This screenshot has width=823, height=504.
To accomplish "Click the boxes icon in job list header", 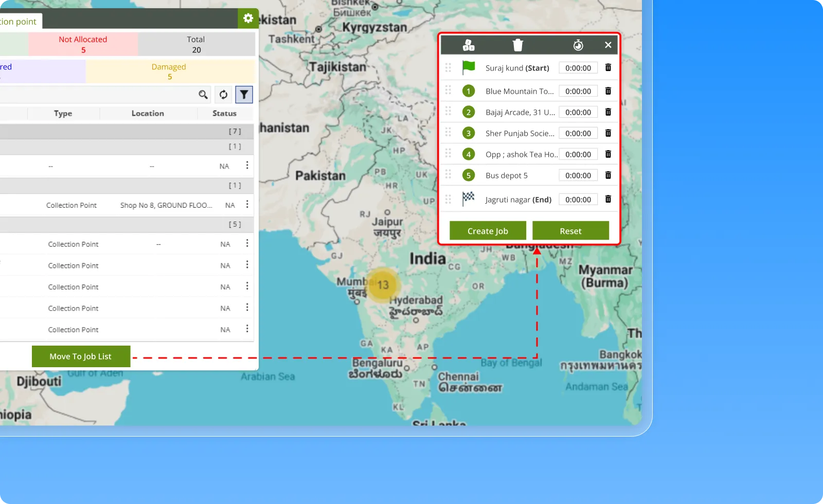I will [469, 45].
